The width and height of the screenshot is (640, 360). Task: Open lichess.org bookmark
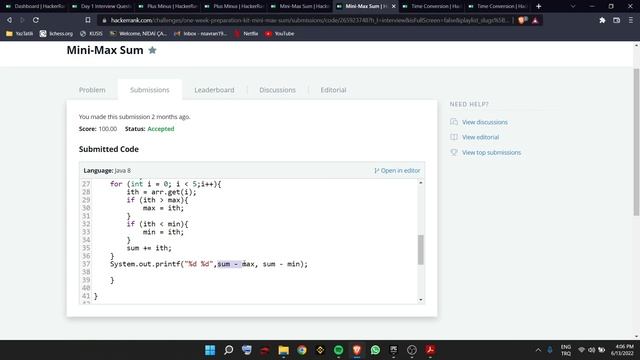56,33
